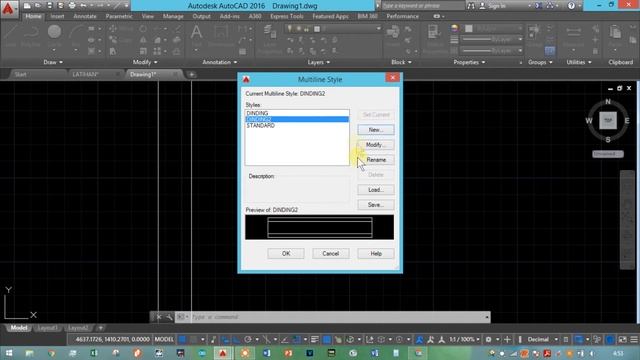Open the Annotate ribbon tab
This screenshot has height=360, width=640.
[84, 16]
